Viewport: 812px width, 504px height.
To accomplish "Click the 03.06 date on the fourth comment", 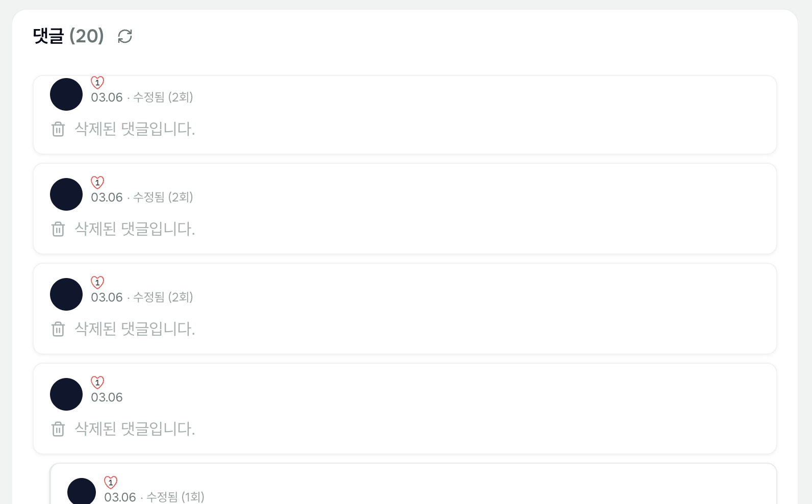I will pos(107,397).
